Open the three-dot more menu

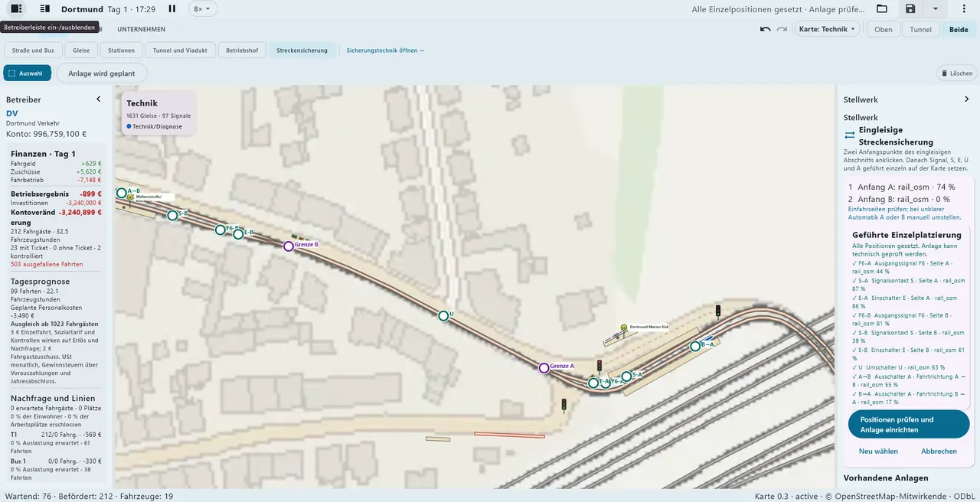[x=964, y=9]
